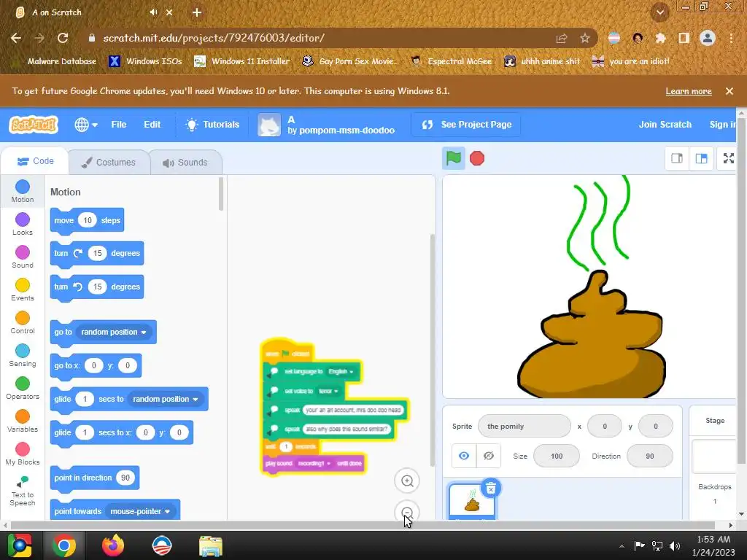The image size is (747, 560).
Task: Click See Project Page button
Action: tap(466, 125)
